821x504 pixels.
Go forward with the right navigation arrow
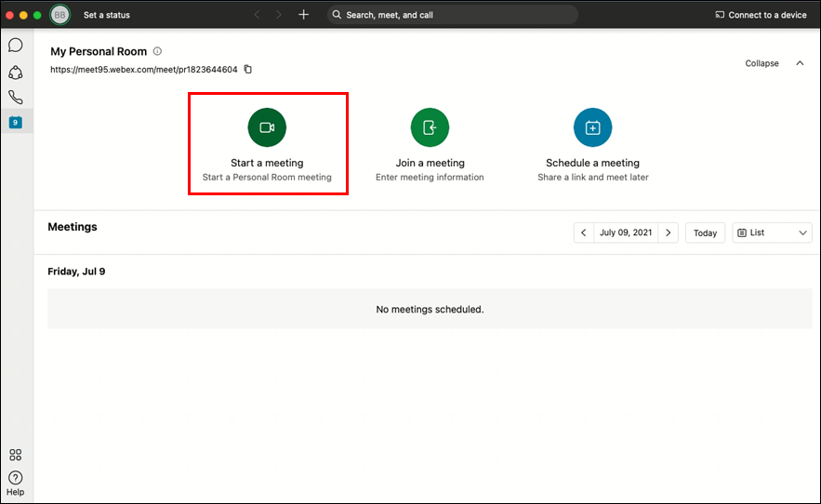pos(278,15)
